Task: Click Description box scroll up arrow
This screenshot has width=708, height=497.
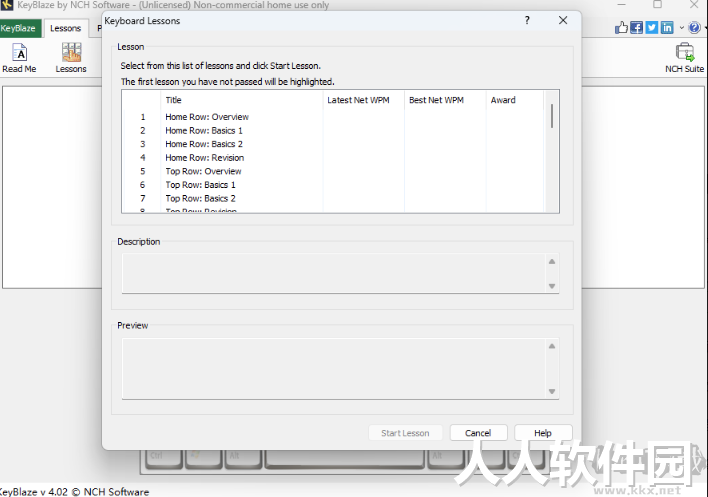Action: pos(552,261)
